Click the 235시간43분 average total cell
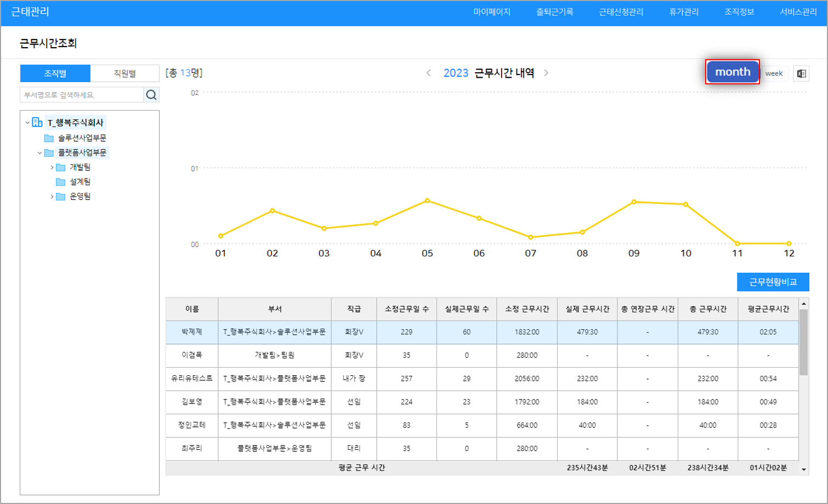Image resolution: width=828 pixels, height=504 pixels. coord(587,467)
